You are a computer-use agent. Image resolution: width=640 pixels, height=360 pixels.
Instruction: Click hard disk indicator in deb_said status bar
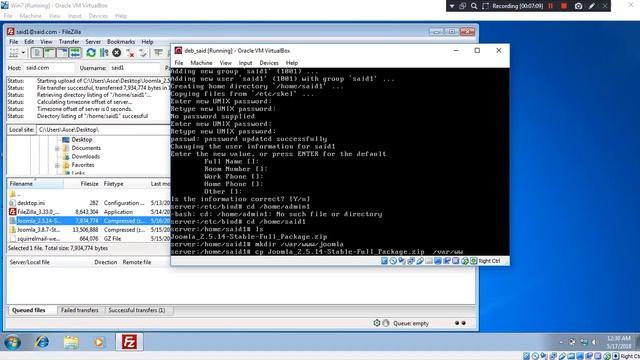pos(384,261)
